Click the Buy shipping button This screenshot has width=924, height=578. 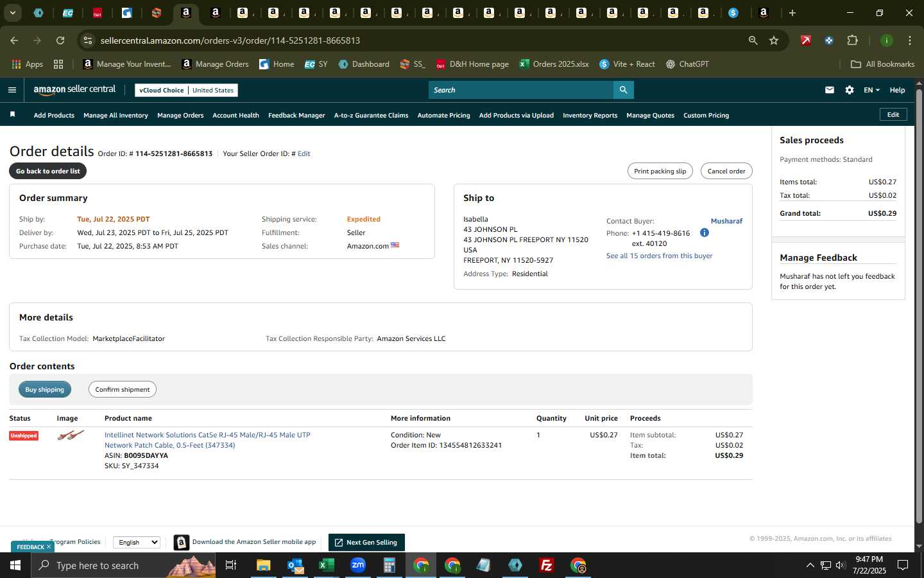point(44,389)
